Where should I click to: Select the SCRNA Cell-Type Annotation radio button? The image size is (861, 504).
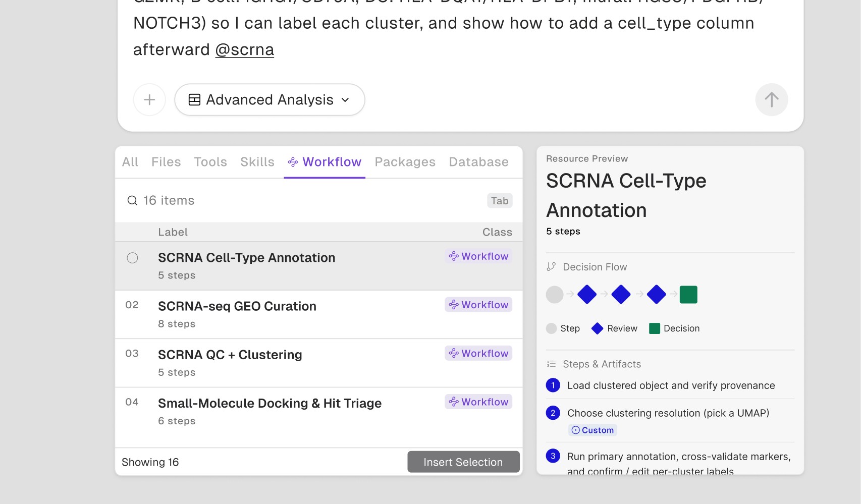coord(132,258)
